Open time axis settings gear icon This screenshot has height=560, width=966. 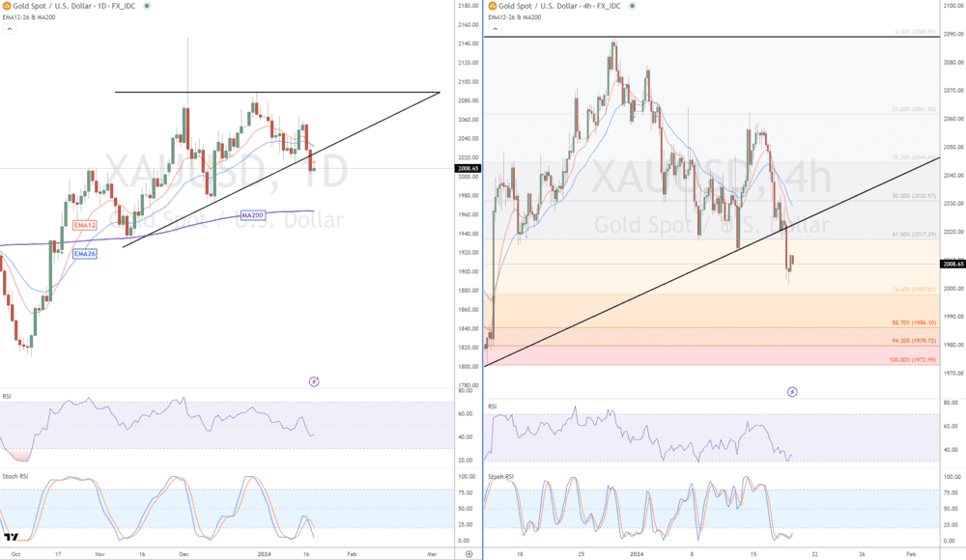(469, 554)
